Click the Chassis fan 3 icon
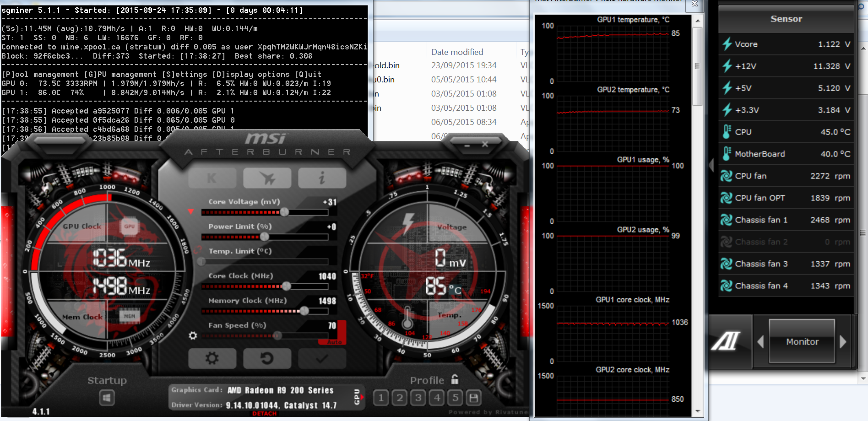The width and height of the screenshot is (868, 421). coord(726,264)
